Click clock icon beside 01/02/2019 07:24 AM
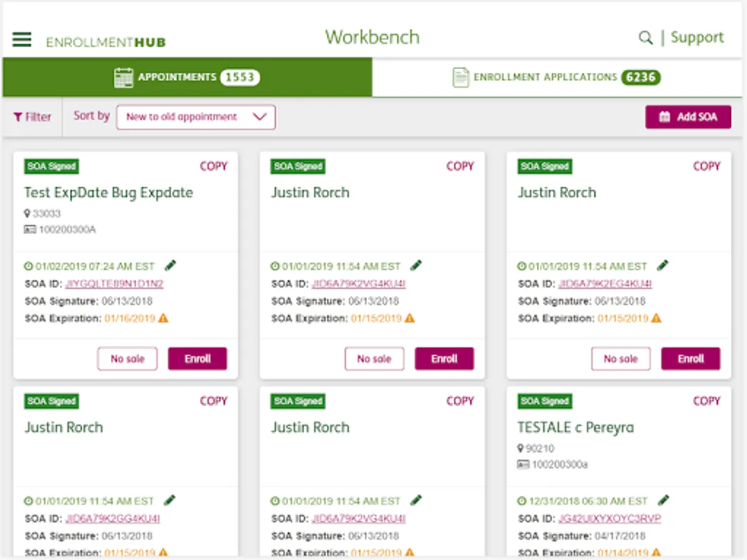Image resolution: width=747 pixels, height=560 pixels. coord(29,266)
